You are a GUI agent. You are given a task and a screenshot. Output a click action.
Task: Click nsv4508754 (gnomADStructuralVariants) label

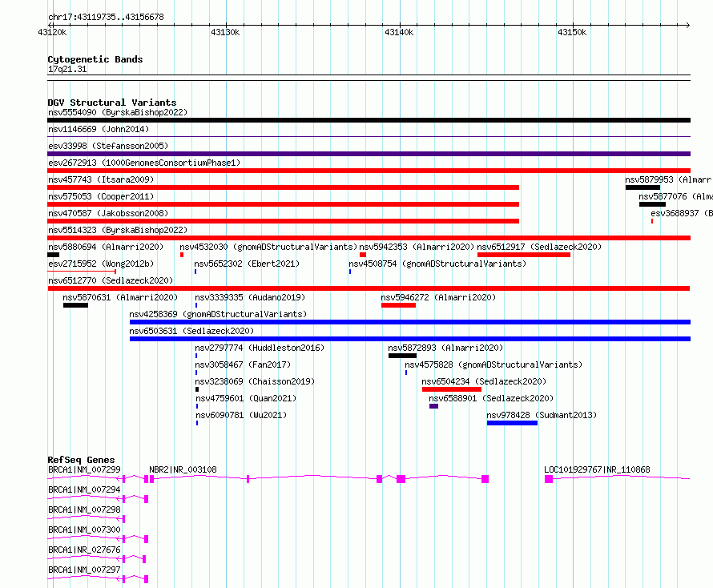pos(437,264)
